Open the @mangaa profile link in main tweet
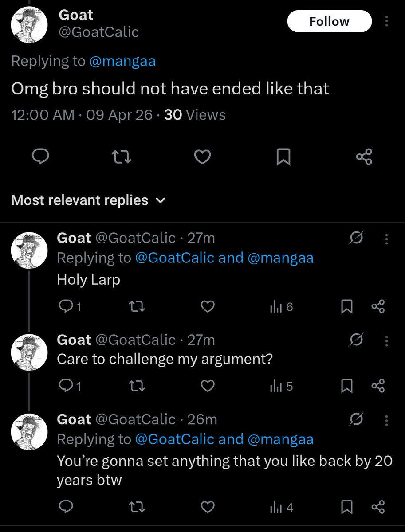This screenshot has width=405, height=532. point(122,61)
